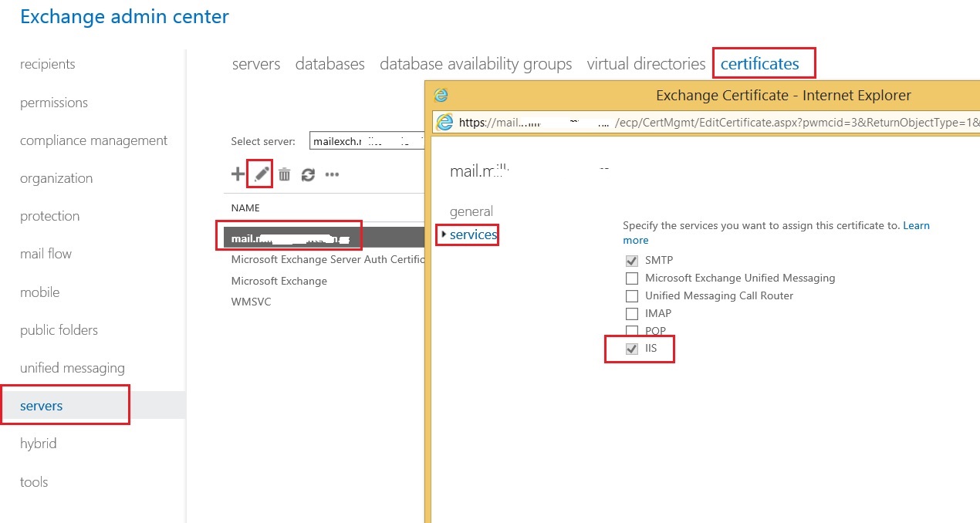The image size is (980, 523).
Task: Click the add new certificate plus icon
Action: click(237, 173)
